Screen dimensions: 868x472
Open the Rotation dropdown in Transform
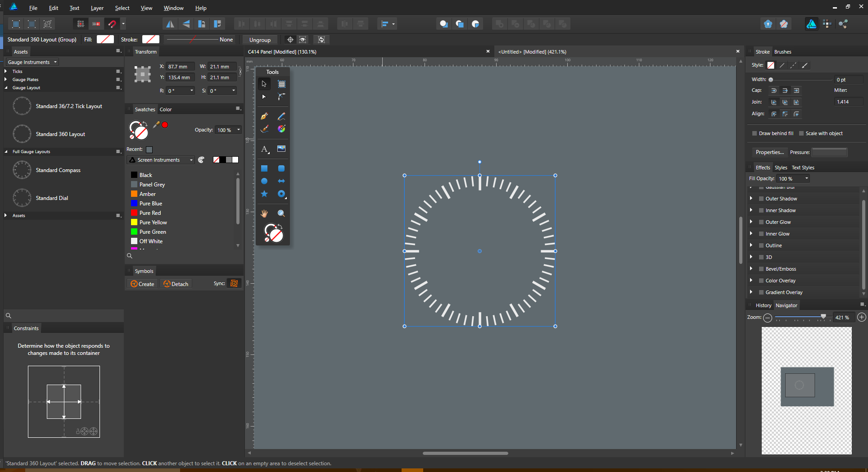tap(192, 91)
